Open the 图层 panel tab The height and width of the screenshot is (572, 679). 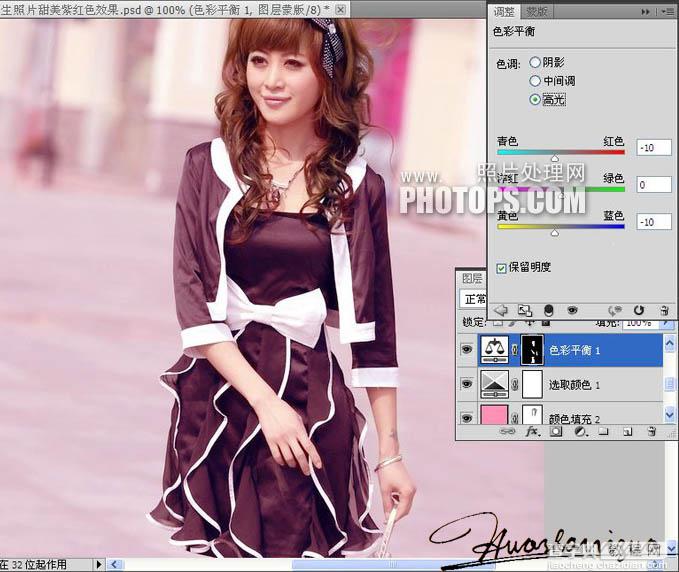[x=472, y=278]
